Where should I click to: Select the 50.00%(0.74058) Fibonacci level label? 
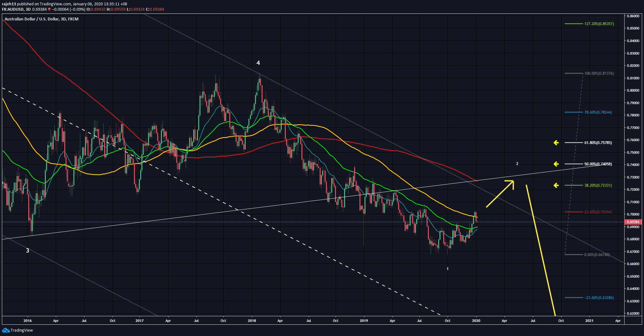tap(598, 164)
